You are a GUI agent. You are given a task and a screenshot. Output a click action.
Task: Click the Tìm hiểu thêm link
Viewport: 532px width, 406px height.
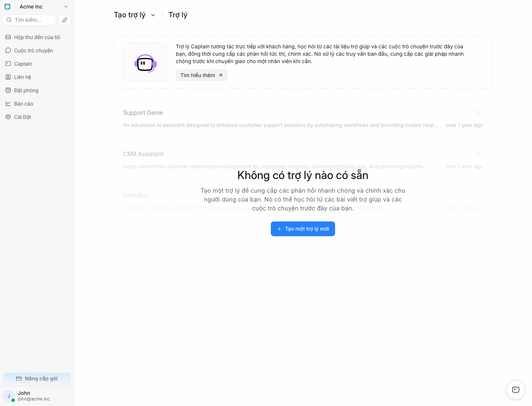click(201, 75)
